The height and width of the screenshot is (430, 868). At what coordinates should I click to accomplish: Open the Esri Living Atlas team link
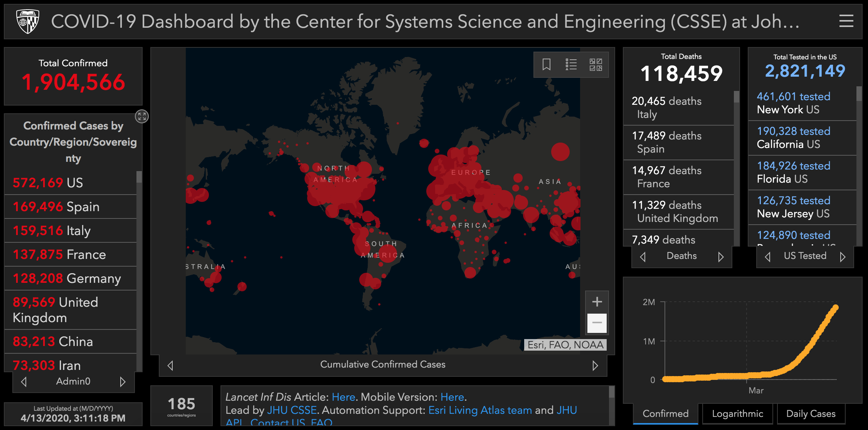tap(480, 410)
